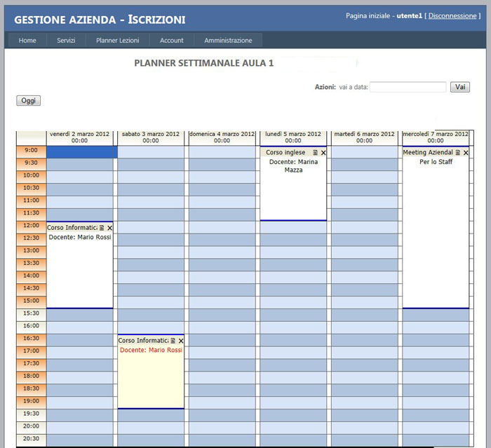491x448 pixels.
Task: Click the 20:30 time label
Action: click(31, 439)
